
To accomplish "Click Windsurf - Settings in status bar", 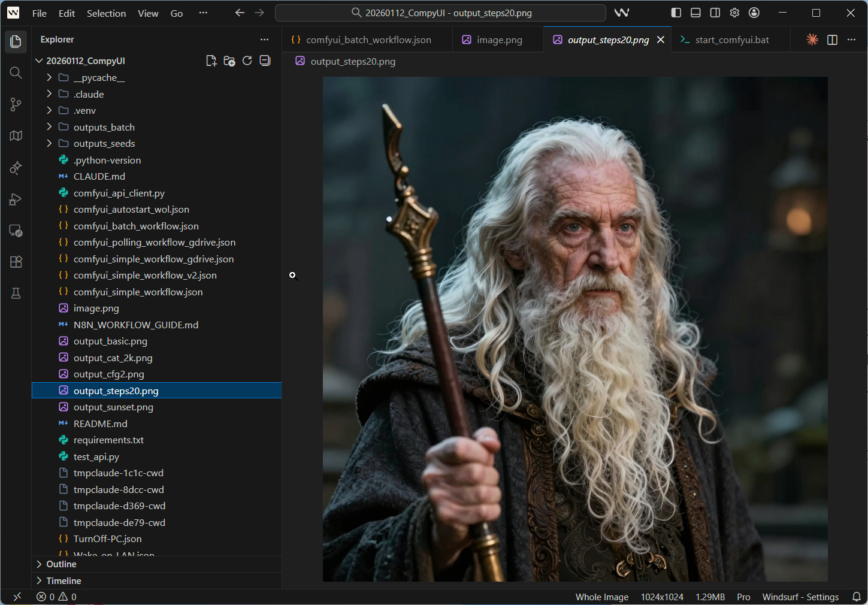I will click(x=800, y=597).
